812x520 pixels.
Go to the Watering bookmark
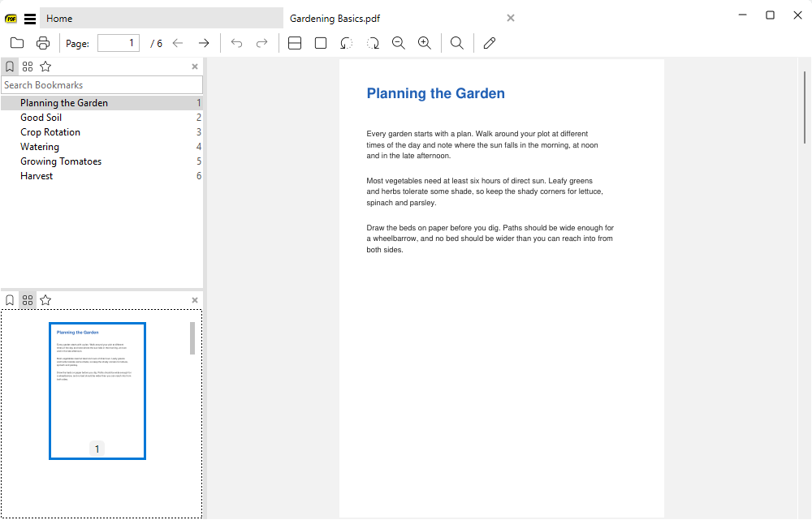102,147
